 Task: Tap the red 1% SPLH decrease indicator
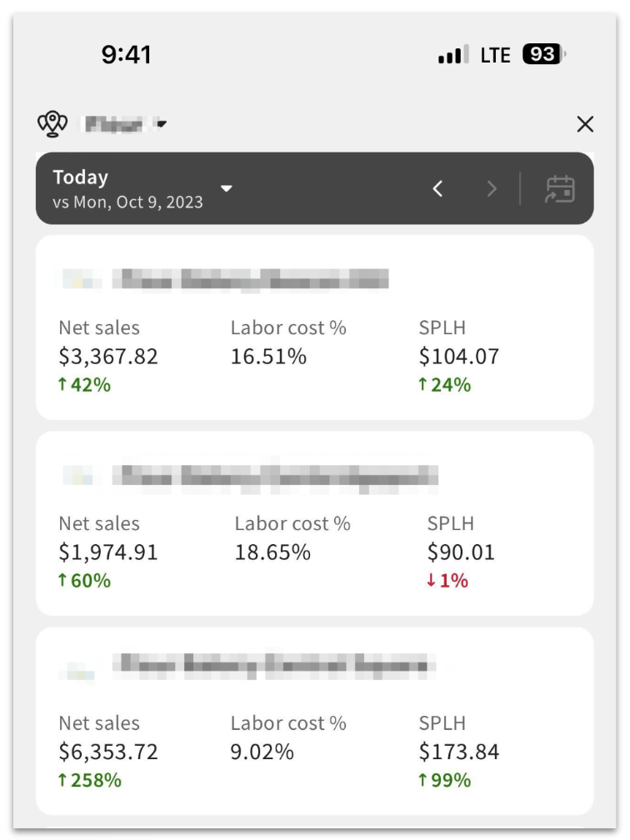[x=447, y=581]
